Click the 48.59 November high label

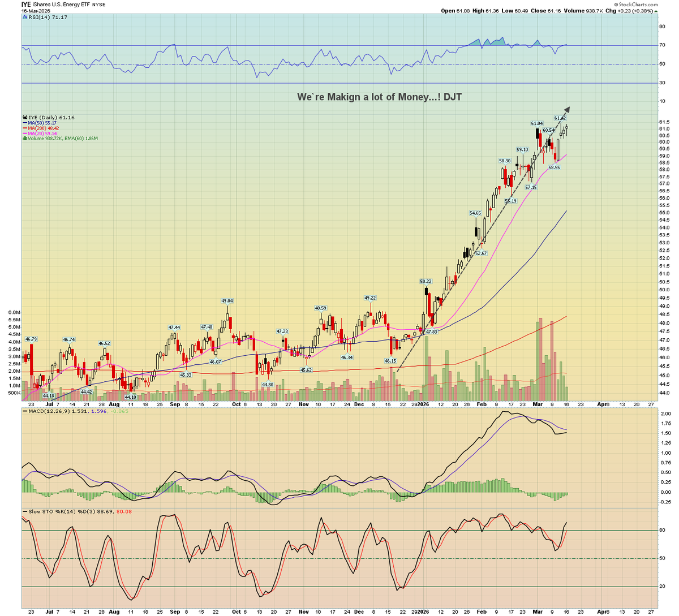click(320, 308)
